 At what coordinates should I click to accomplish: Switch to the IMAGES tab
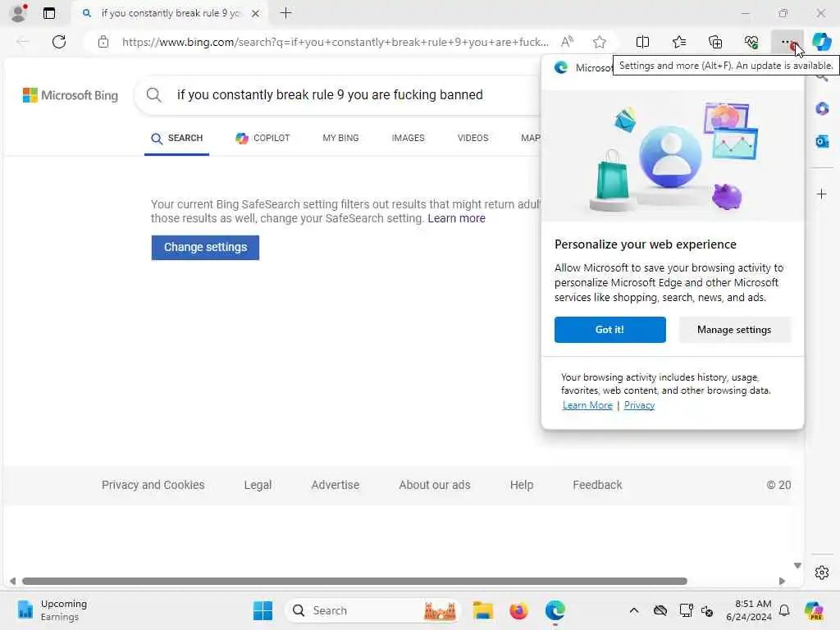[409, 138]
